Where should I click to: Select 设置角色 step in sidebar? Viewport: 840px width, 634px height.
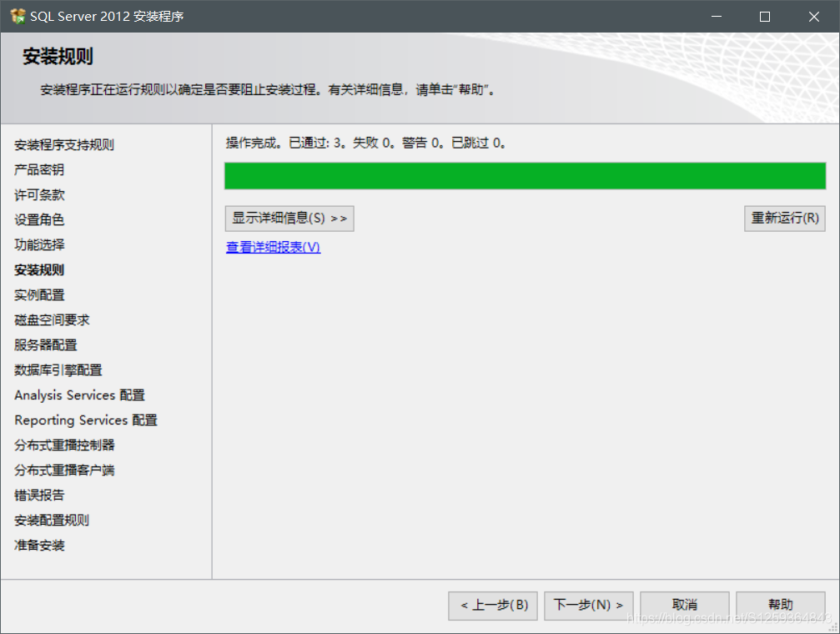point(39,219)
